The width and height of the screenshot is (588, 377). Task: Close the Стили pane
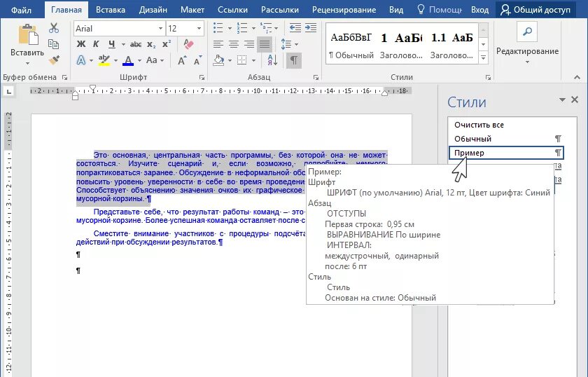pos(575,100)
